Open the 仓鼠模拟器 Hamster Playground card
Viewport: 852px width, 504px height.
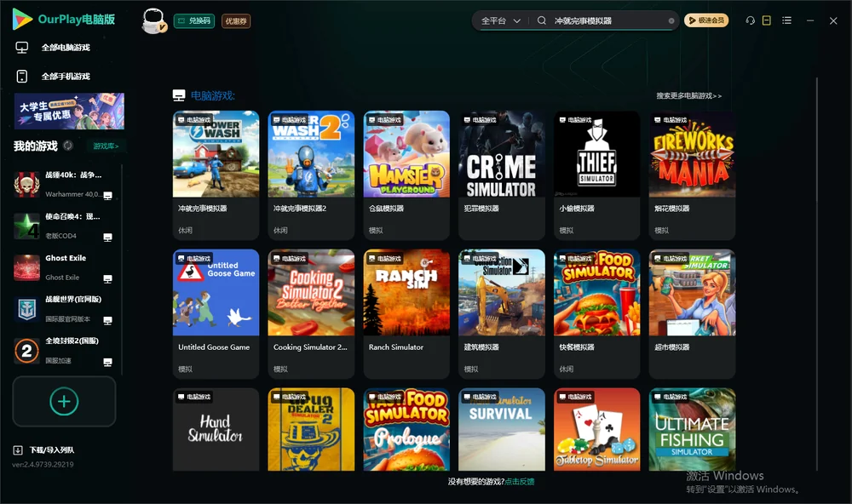coord(406,175)
